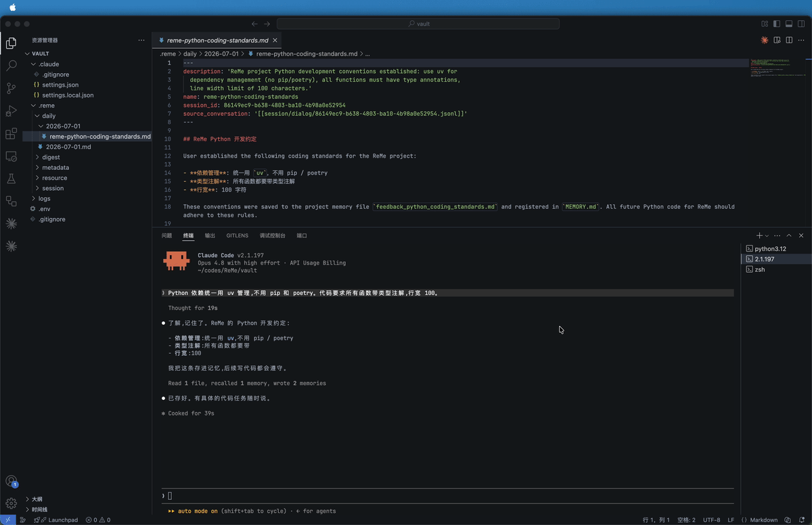Click the Apple menu icon
812x525 pixels.
coord(12,7)
